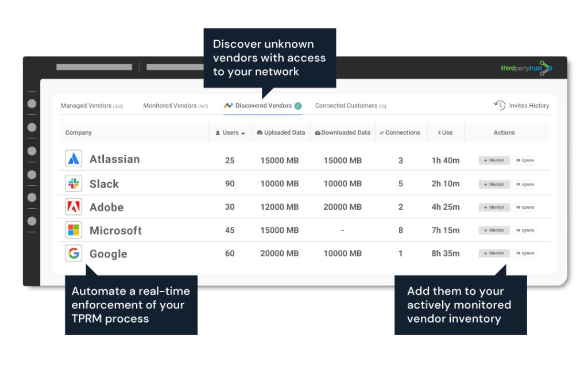The width and height of the screenshot is (588, 365).
Task: Click the Slack logo icon
Action: (x=73, y=183)
